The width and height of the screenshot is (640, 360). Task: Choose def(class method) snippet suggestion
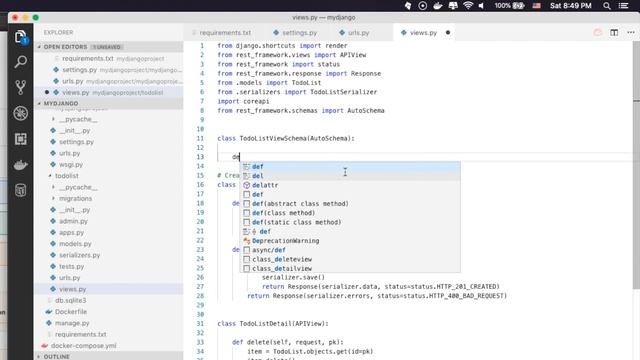coord(350,213)
